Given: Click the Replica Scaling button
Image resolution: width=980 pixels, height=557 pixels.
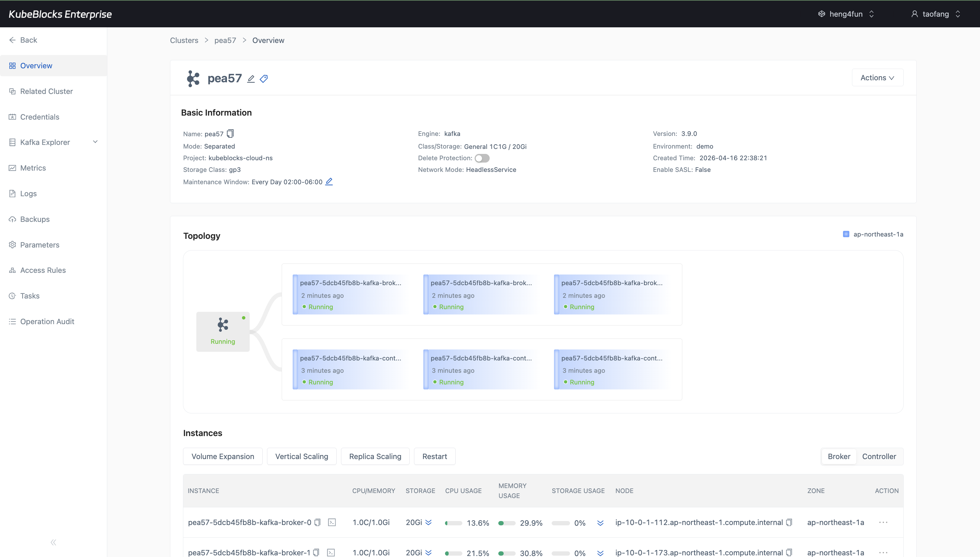Looking at the screenshot, I should click(375, 456).
